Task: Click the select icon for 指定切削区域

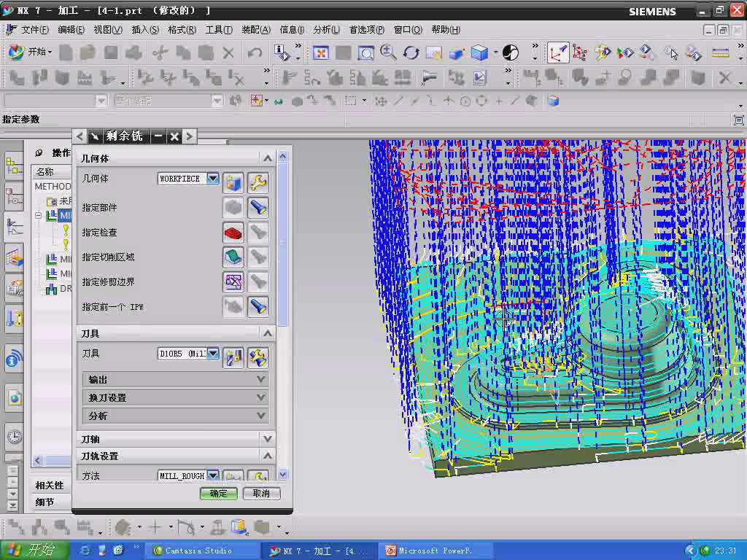Action: tap(233, 257)
